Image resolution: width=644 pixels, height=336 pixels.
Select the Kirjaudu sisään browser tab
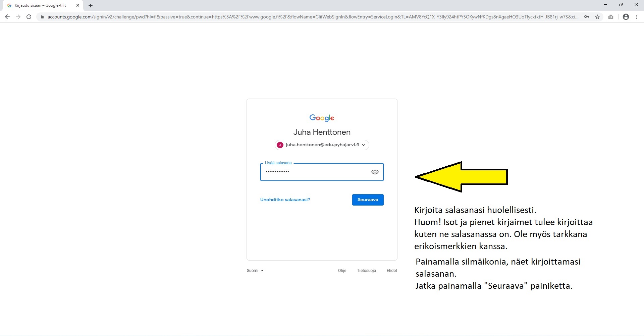click(x=40, y=5)
